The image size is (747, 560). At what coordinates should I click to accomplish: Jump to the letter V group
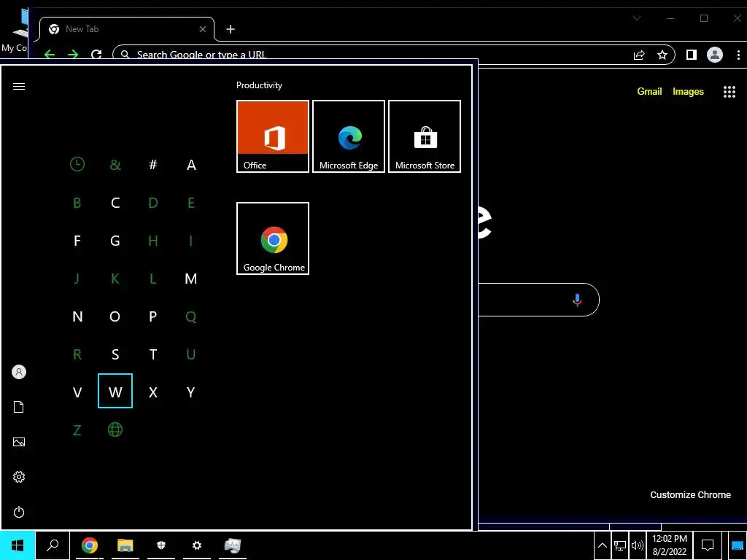pos(77,392)
